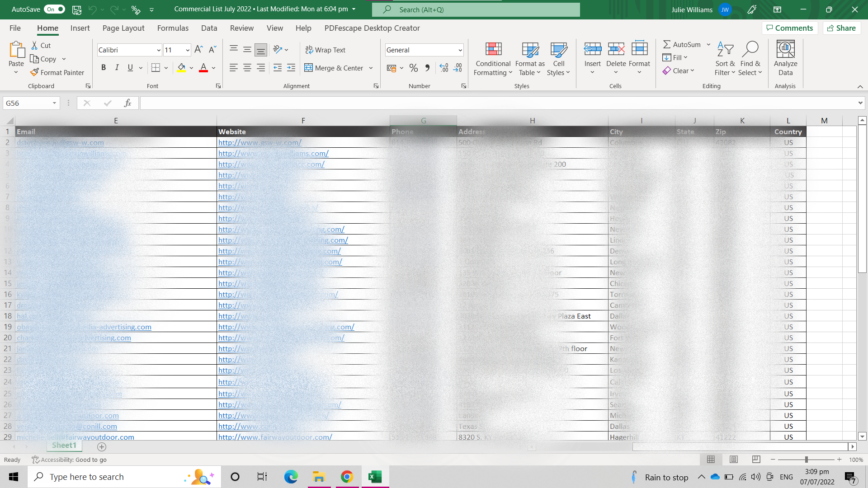Click the Merge & Center icon
Viewport: 868px width, 488px height.
click(309, 68)
